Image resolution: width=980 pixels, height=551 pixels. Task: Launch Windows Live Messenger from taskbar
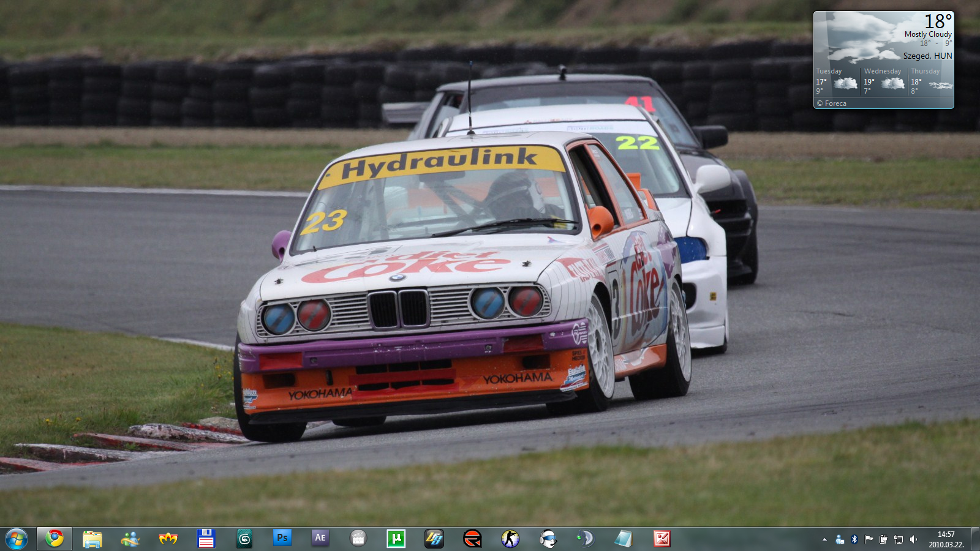[130, 539]
